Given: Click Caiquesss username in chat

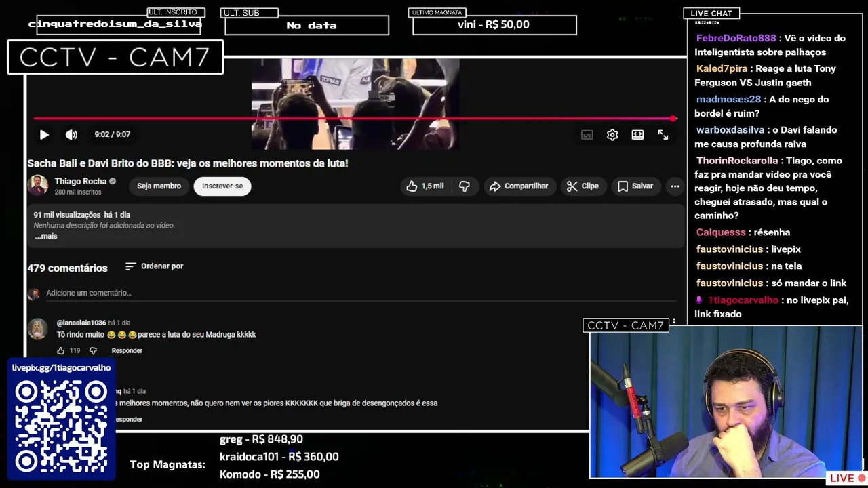Looking at the screenshot, I should [x=721, y=232].
